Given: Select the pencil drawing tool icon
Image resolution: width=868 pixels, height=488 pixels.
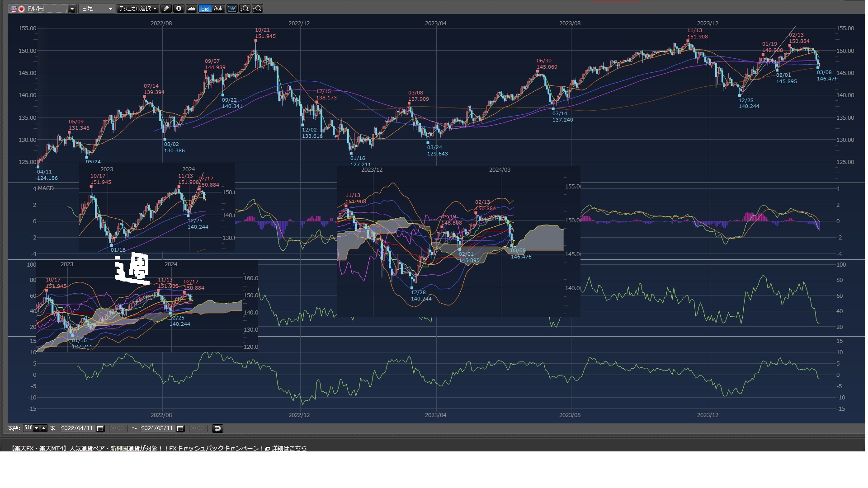Looking at the screenshot, I should pos(166,9).
